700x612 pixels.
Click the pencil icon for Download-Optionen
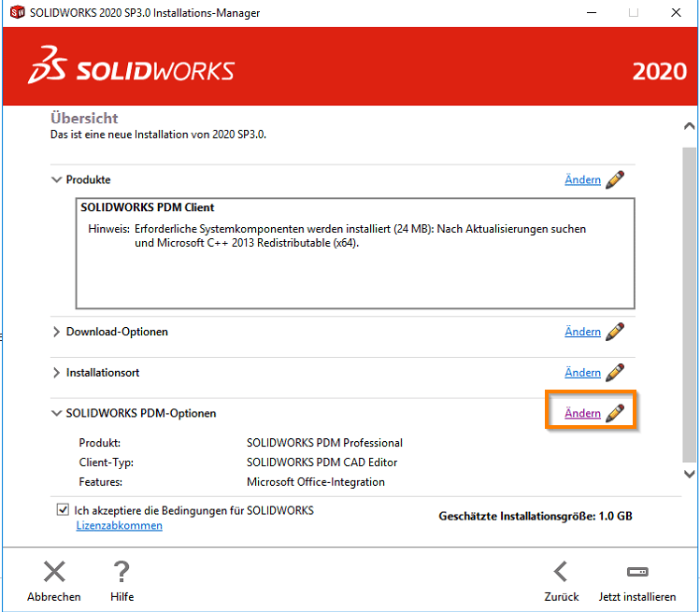615,332
